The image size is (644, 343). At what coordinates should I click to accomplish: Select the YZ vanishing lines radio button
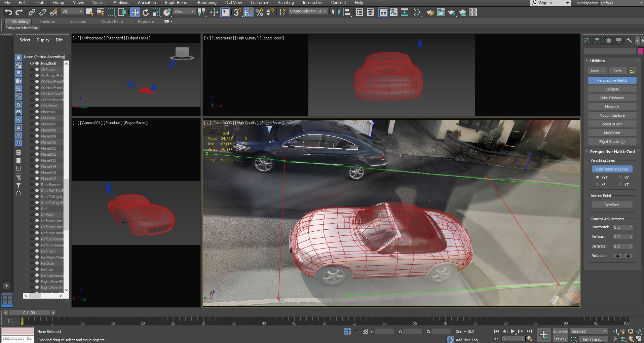click(x=621, y=185)
